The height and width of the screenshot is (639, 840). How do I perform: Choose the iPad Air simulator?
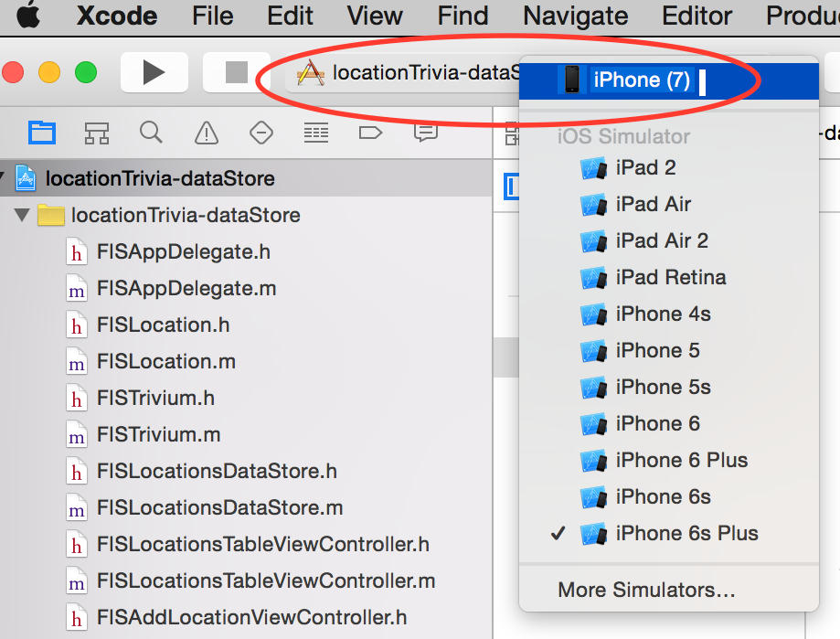pos(668,204)
